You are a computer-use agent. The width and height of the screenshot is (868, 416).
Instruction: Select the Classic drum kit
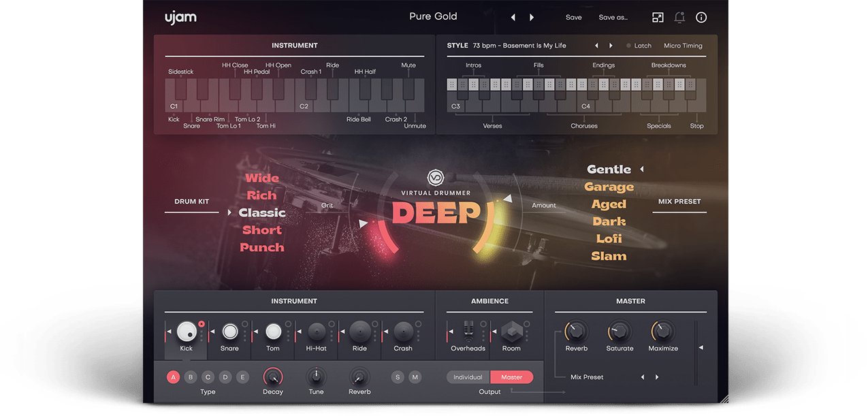pyautogui.click(x=262, y=213)
